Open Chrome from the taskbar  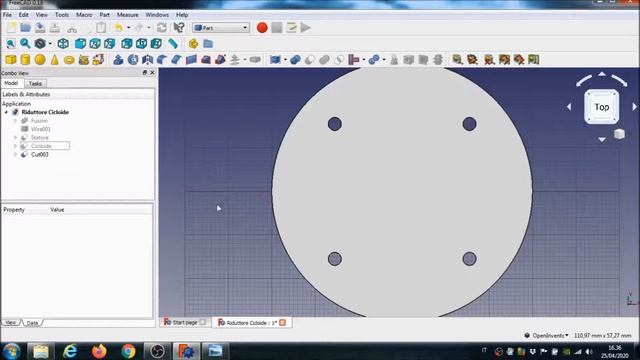pyautogui.click(x=128, y=351)
